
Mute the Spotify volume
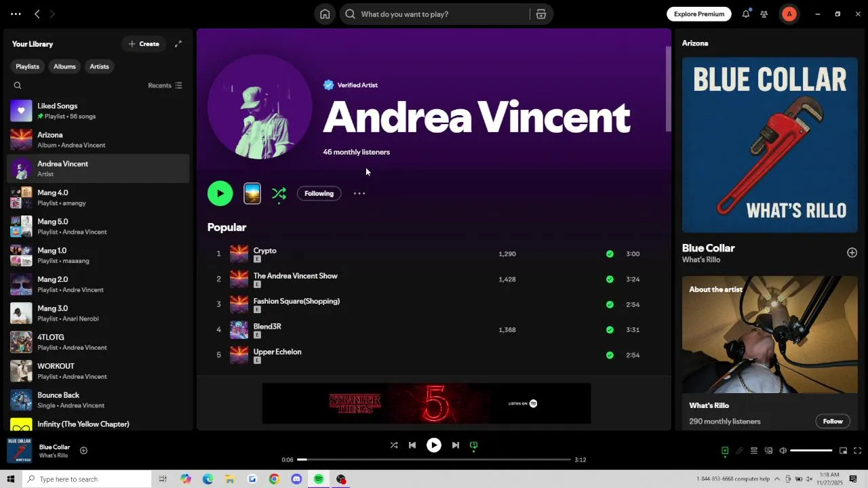(x=783, y=451)
